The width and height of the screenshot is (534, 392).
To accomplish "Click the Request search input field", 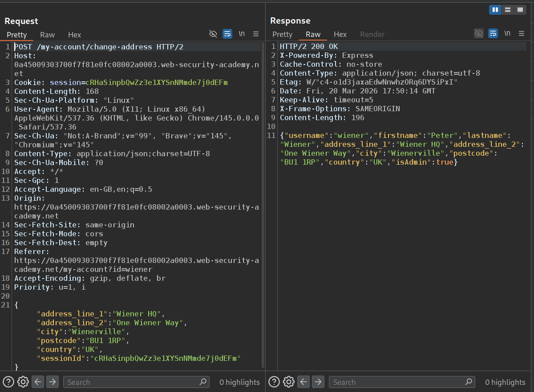I will 132,382.
